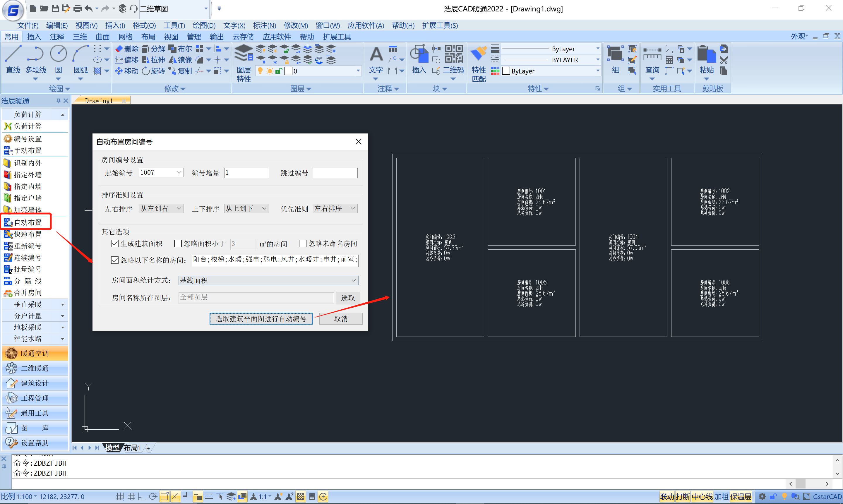
Task: Click the 跳过编号 input field
Action: click(x=335, y=173)
